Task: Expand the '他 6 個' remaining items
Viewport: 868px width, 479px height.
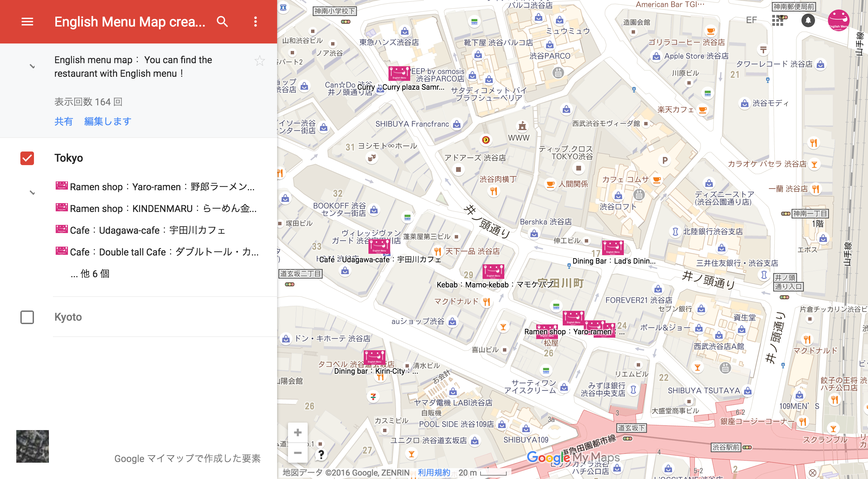Action: (90, 274)
